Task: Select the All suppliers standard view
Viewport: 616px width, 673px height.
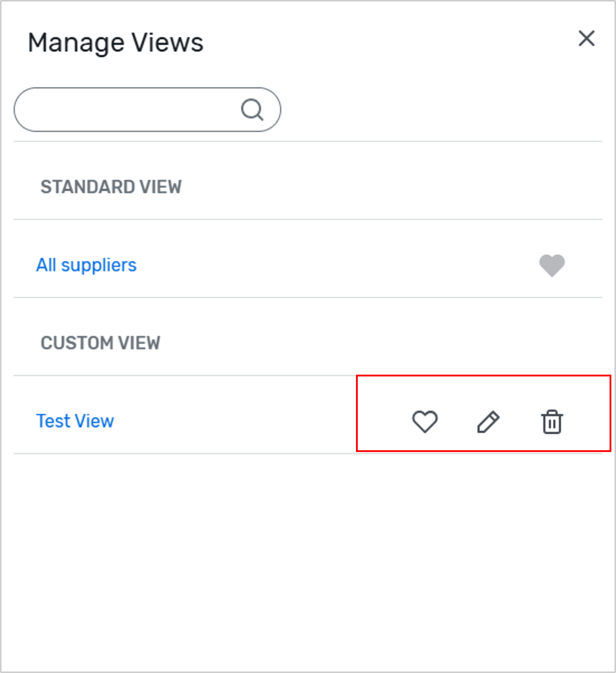Action: tap(86, 265)
